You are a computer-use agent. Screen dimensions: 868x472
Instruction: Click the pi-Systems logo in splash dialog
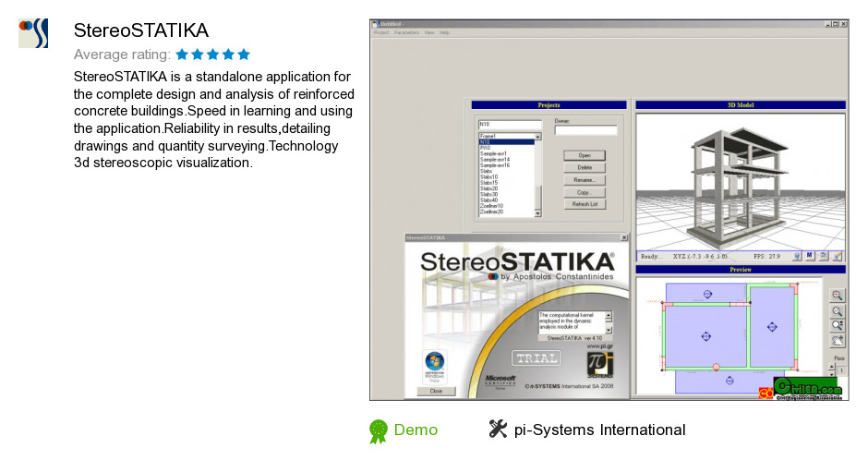(599, 365)
